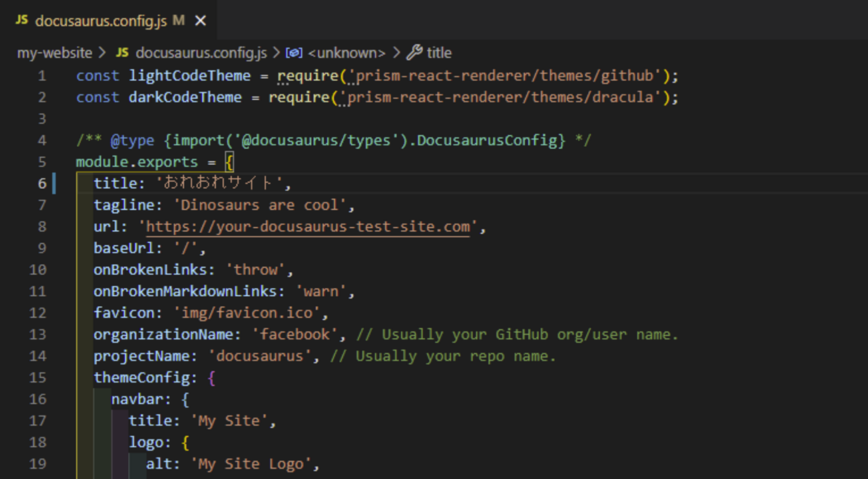Viewport: 868px width, 479px height.
Task: Click line number 16 beside navbar
Action: [x=38, y=399]
